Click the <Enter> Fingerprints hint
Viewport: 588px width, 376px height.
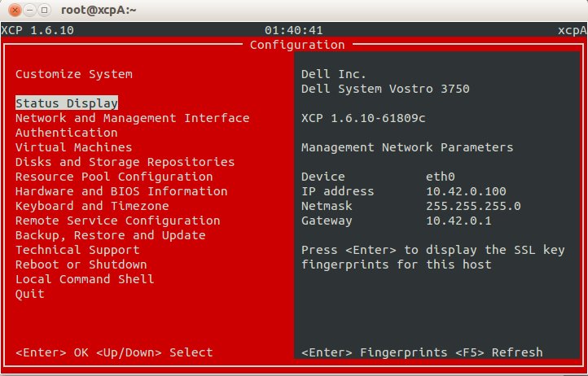pyautogui.click(x=374, y=352)
